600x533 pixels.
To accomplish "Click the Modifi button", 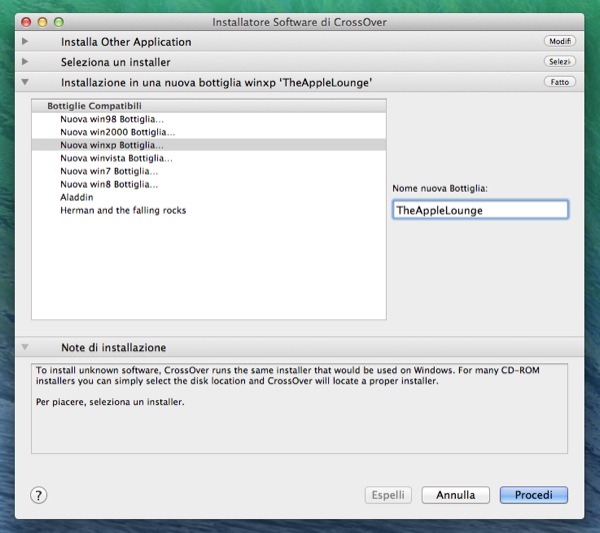I will 560,41.
